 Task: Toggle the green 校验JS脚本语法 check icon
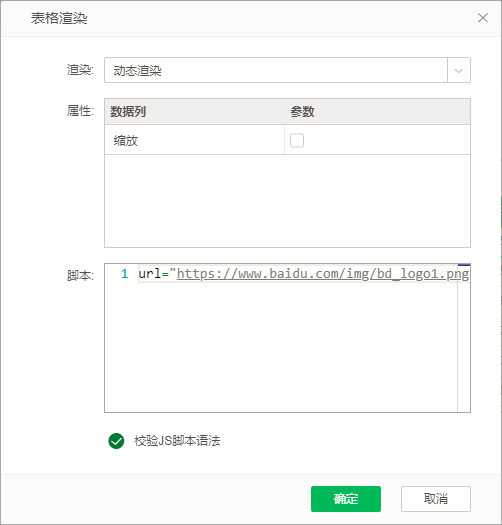[x=116, y=441]
